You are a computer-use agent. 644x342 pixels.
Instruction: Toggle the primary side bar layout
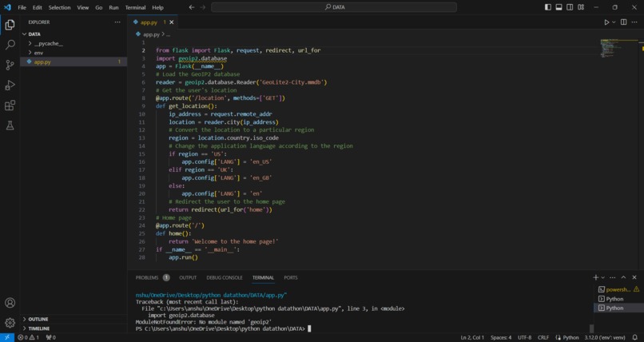(548, 7)
